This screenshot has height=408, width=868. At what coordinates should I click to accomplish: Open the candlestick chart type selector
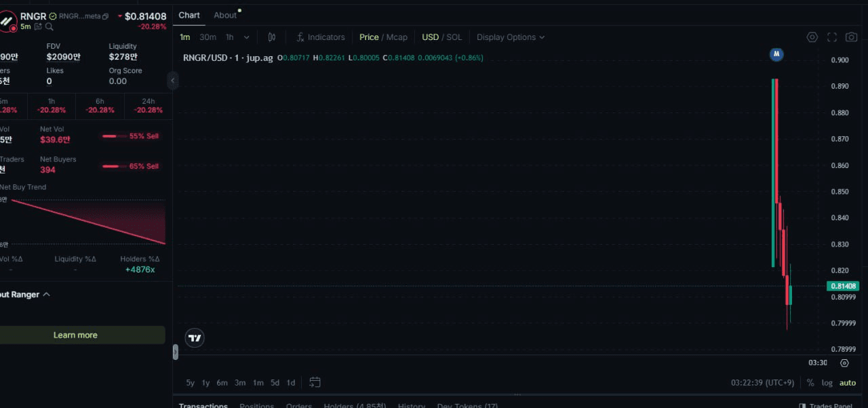(x=271, y=37)
